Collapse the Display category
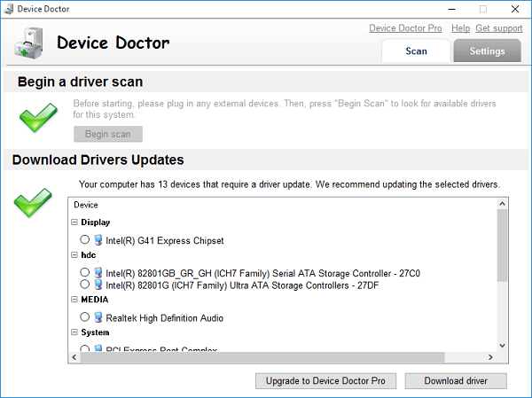 (74, 222)
